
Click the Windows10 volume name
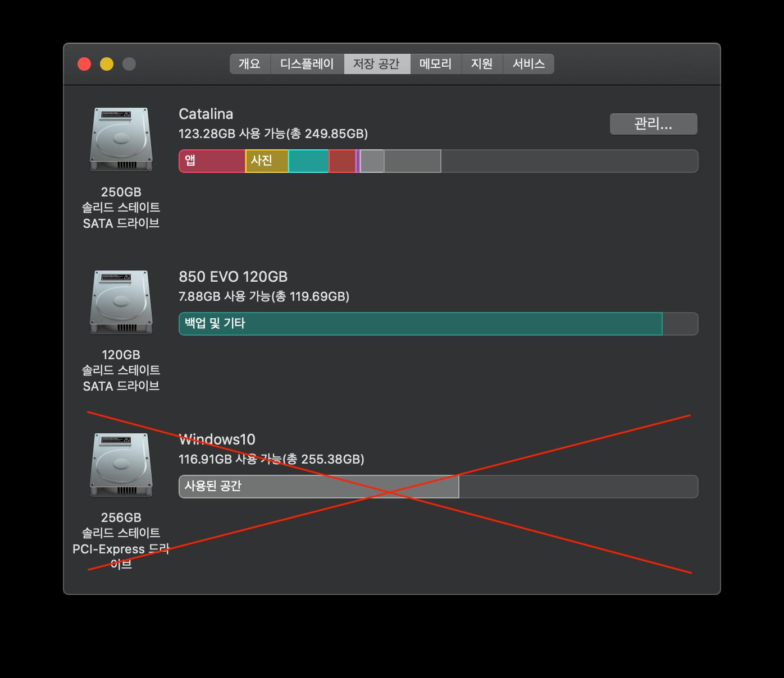[217, 439]
